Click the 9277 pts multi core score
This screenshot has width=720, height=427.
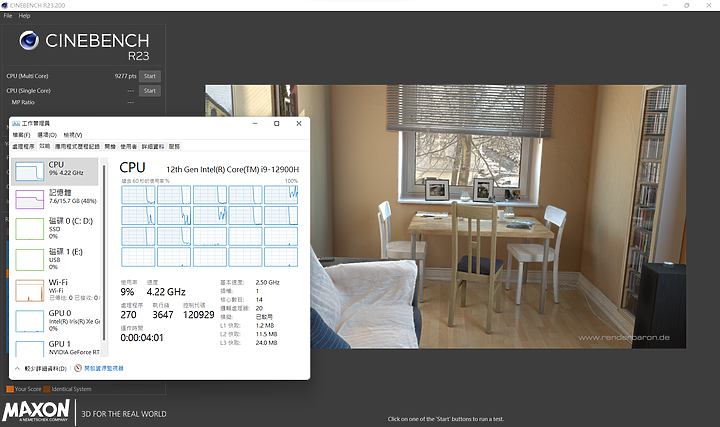pos(125,76)
